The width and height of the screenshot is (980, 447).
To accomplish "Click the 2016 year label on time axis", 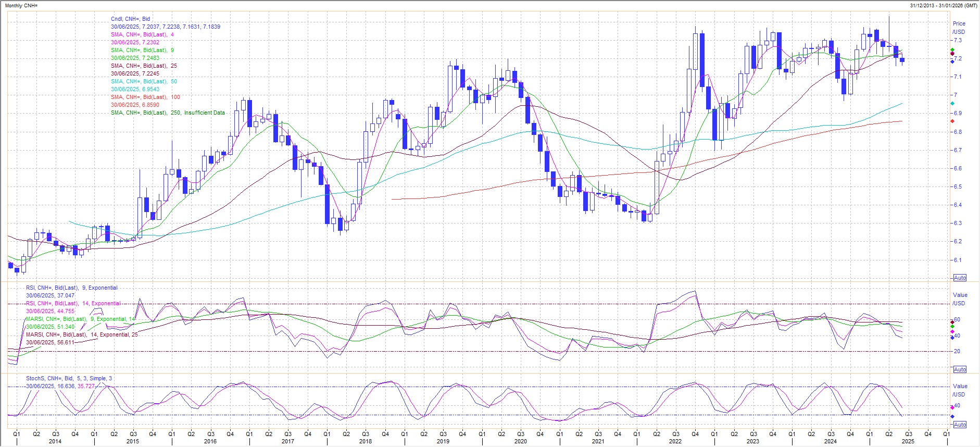I will 210,441.
